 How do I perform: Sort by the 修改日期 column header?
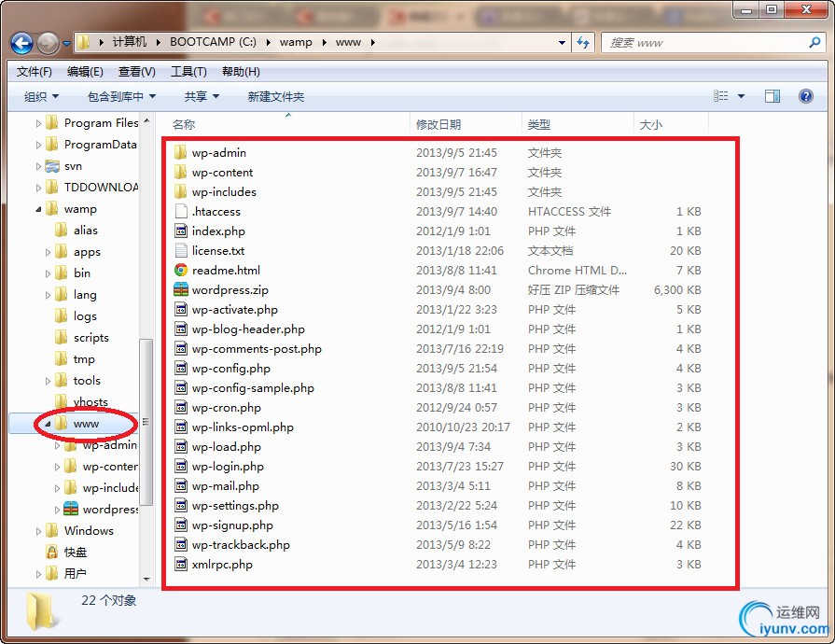click(438, 125)
